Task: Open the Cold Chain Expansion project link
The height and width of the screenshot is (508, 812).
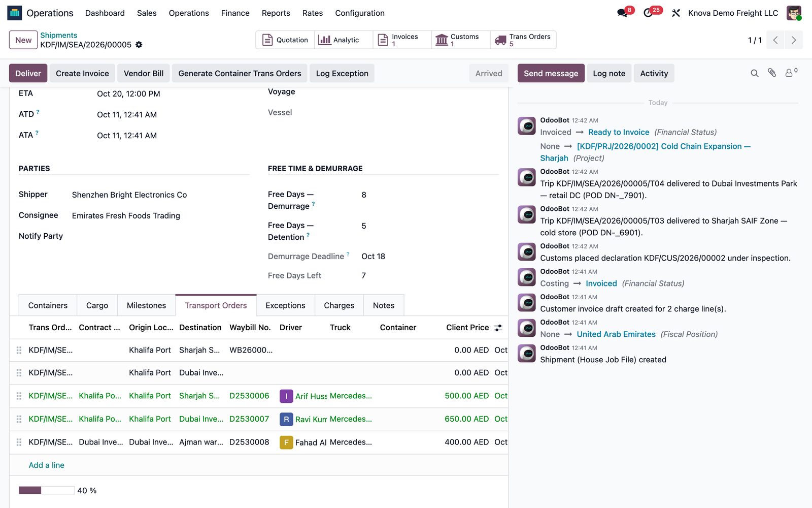Action: point(645,152)
